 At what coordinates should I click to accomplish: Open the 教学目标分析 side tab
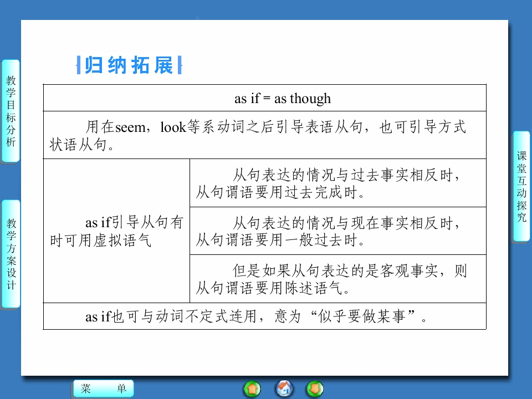(x=11, y=111)
